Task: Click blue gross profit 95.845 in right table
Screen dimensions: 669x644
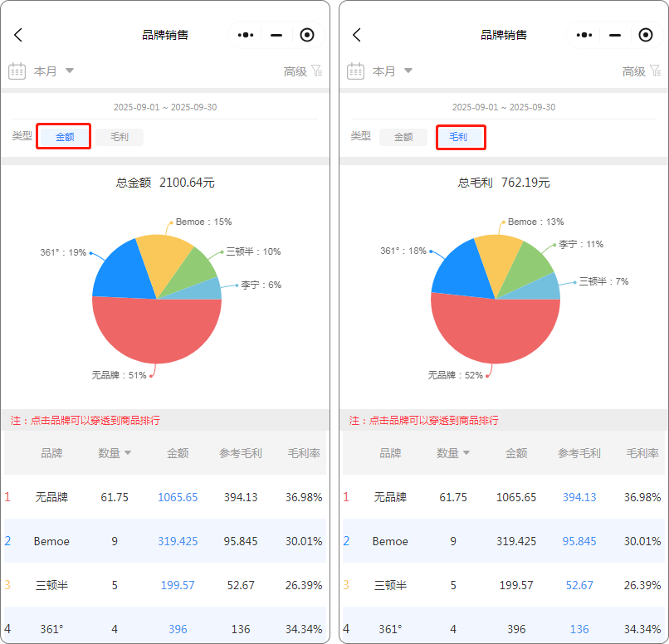Action: pyautogui.click(x=579, y=541)
